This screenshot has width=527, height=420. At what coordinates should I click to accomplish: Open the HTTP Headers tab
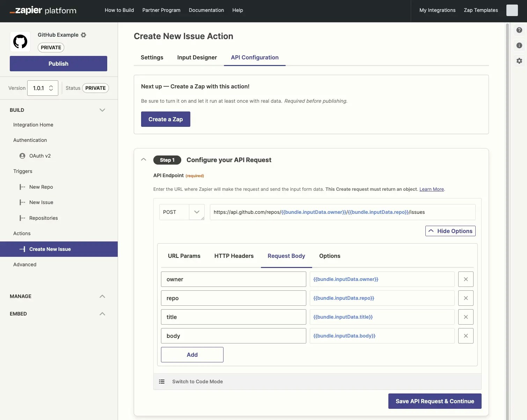pyautogui.click(x=234, y=256)
